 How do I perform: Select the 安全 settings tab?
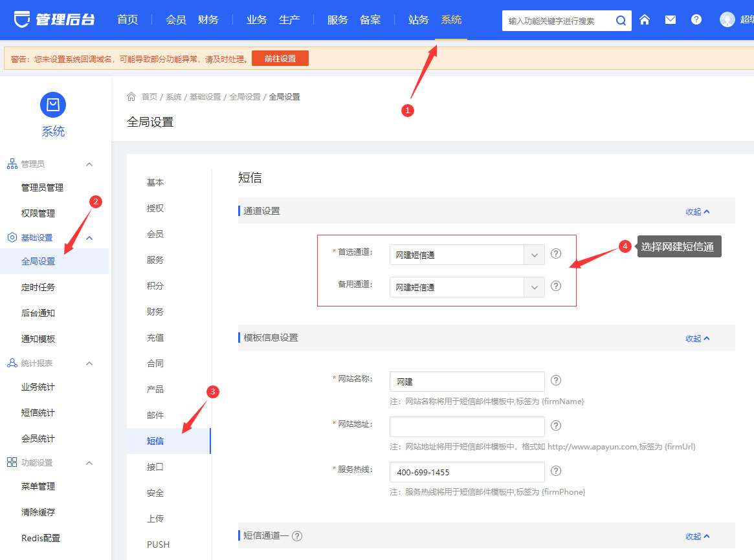click(155, 493)
